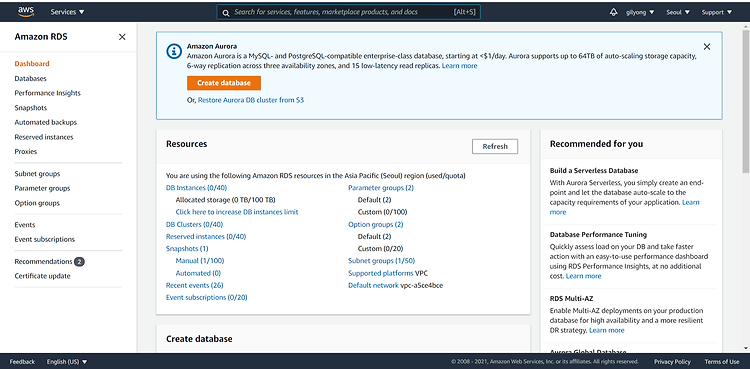Open the Seoul region selector
This screenshot has height=369, width=750.
pos(678,12)
